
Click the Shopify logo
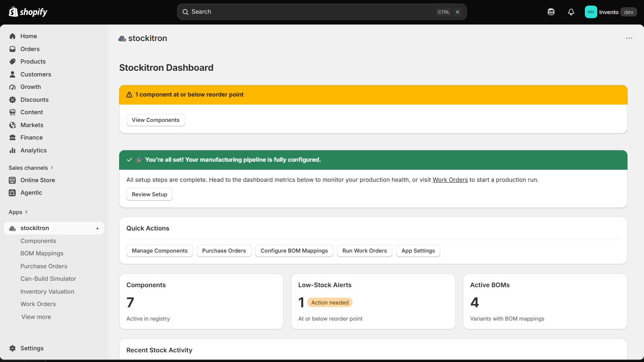coord(28,12)
